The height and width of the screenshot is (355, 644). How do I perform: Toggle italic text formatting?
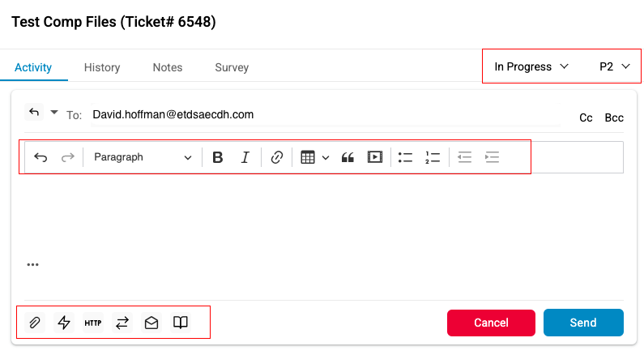tap(245, 157)
